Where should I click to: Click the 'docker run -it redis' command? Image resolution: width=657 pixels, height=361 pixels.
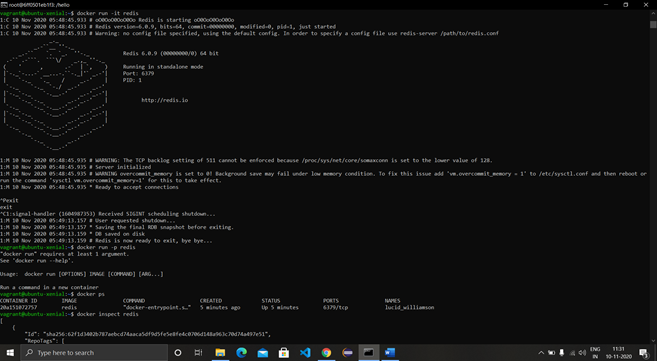coord(107,13)
